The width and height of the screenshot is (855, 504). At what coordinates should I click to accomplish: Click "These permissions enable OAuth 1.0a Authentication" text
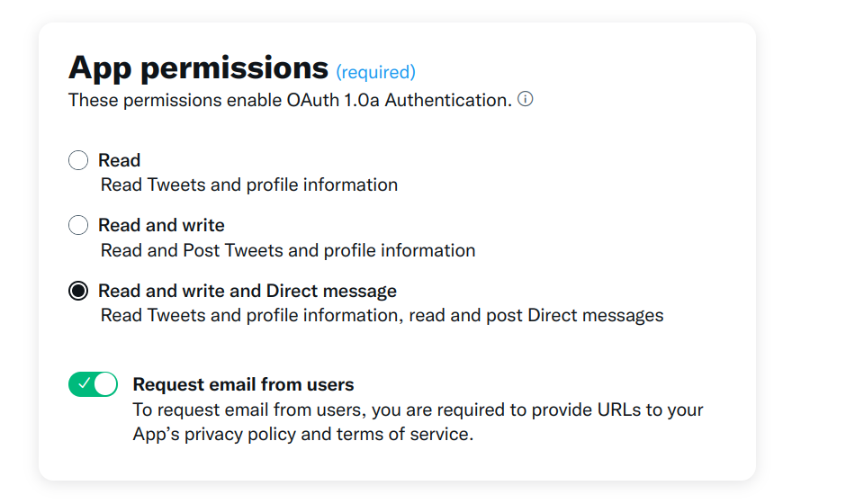coord(290,100)
